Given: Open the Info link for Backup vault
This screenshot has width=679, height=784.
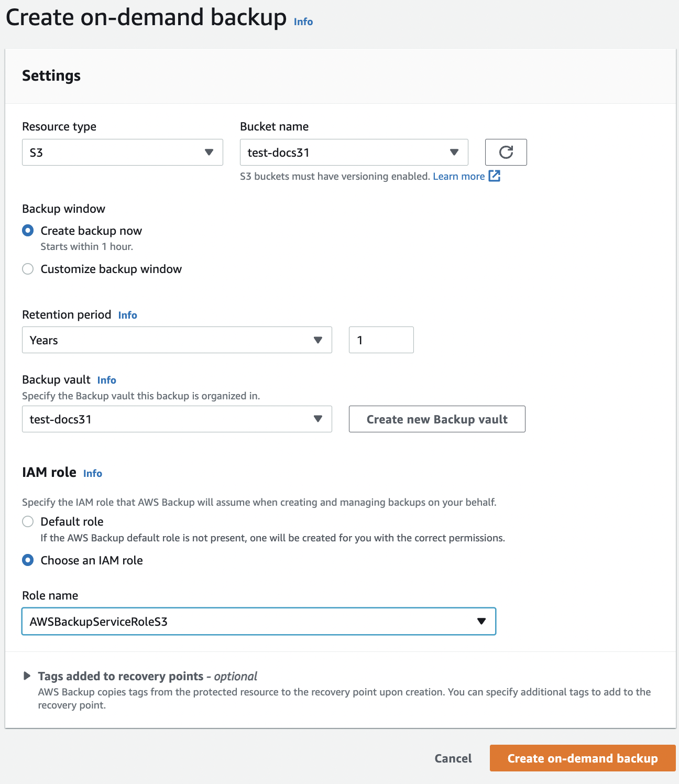Looking at the screenshot, I should (x=106, y=380).
